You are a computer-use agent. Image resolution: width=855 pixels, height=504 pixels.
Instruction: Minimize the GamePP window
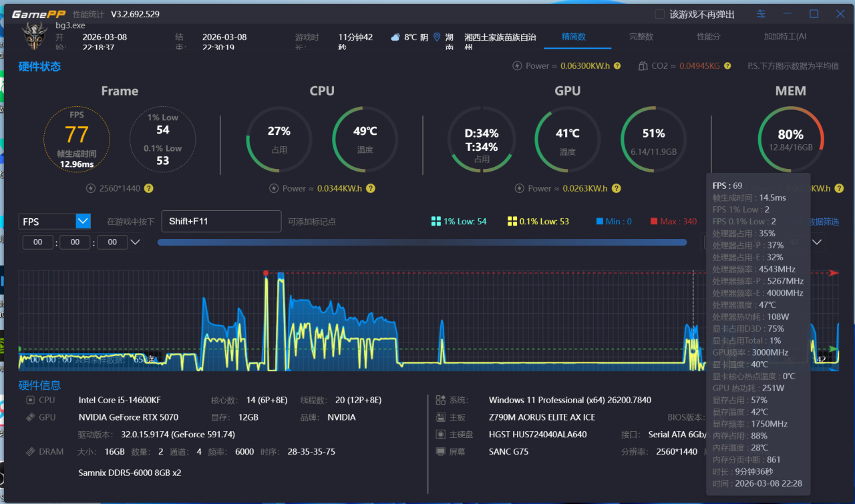point(788,14)
